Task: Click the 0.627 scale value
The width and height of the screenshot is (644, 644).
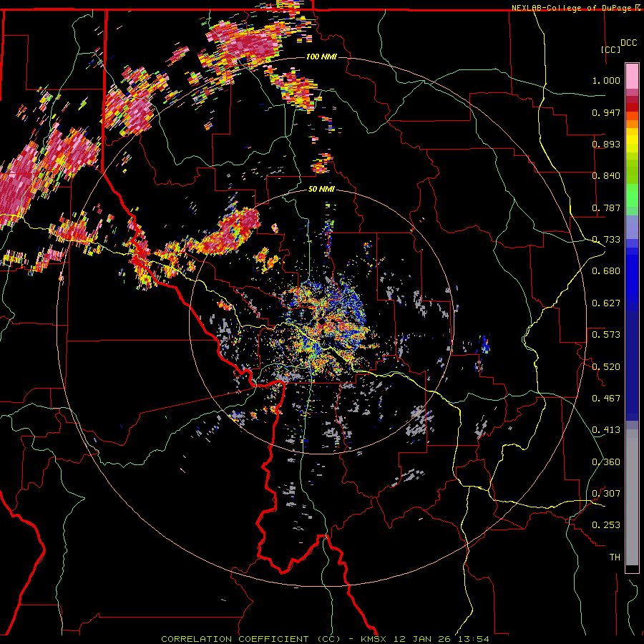Action: coord(606,303)
